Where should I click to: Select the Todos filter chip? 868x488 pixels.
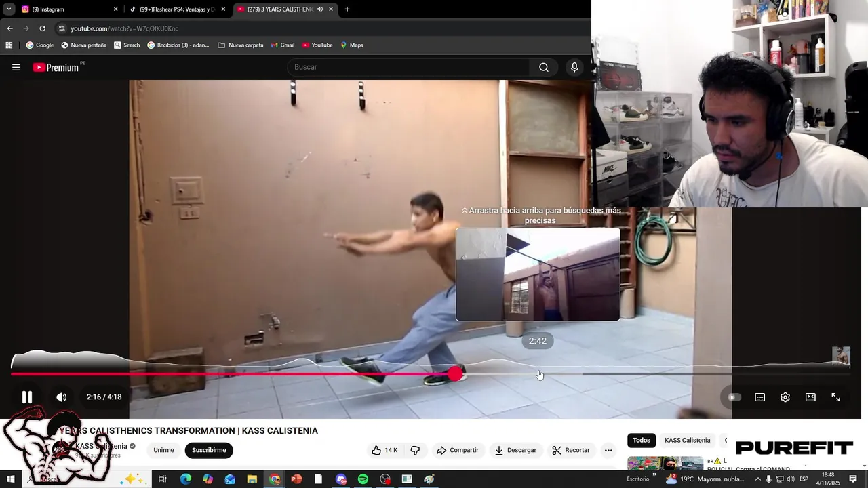coord(642,441)
